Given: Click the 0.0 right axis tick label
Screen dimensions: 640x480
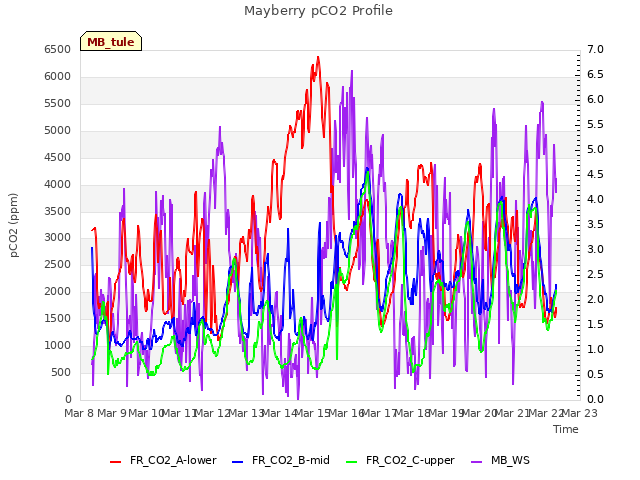Looking at the screenshot, I should coord(596,399).
